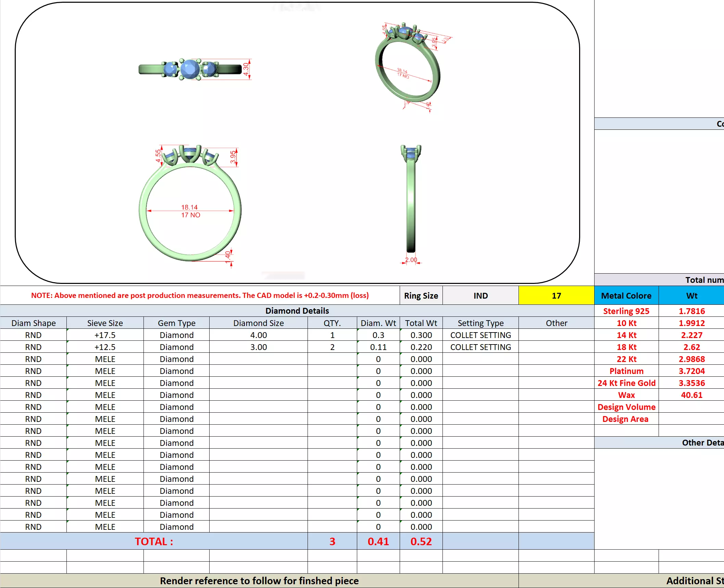This screenshot has height=588, width=724.
Task: Click the Sieve Size column header
Action: (x=105, y=323)
